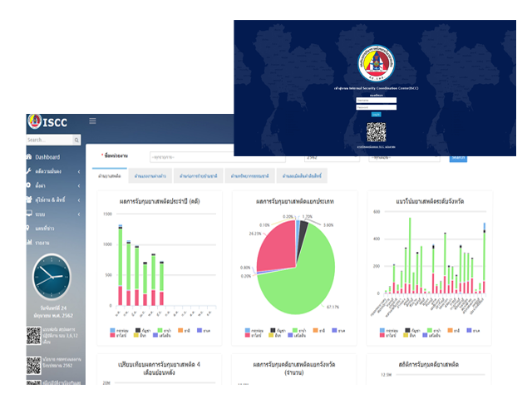Select the first tab above the charts
Viewport: 532px width, 399px height.
pos(111,175)
